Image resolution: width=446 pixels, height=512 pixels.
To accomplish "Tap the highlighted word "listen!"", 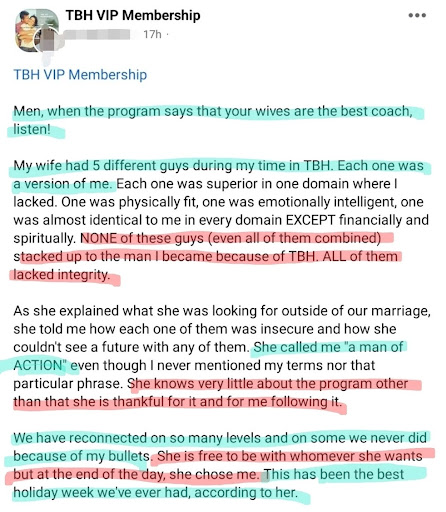I will (x=32, y=129).
